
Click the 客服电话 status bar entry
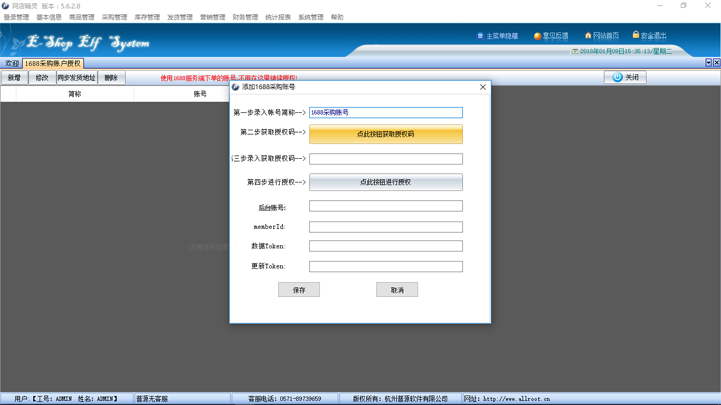coord(285,399)
